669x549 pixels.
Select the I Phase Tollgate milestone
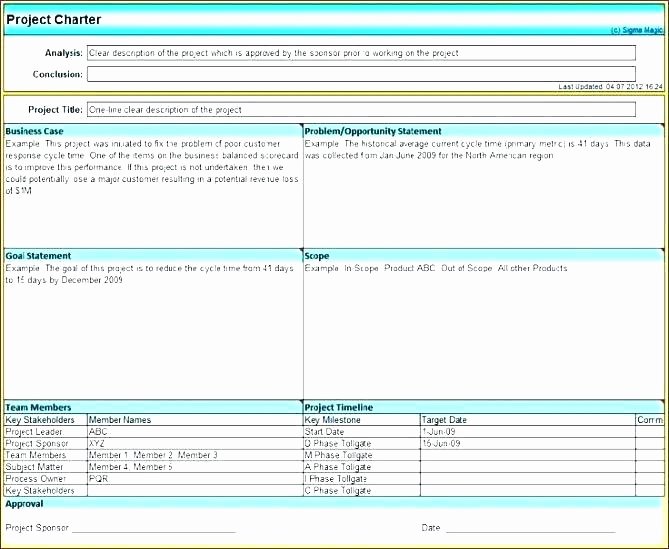click(x=362, y=479)
